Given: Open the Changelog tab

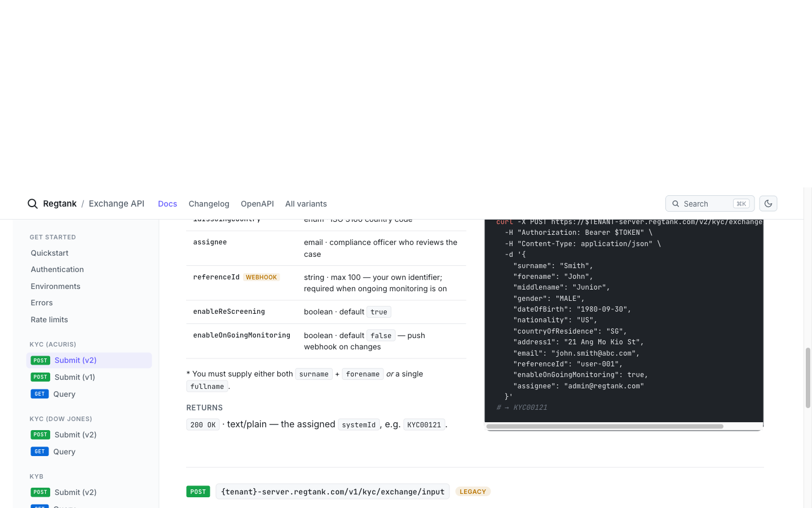Looking at the screenshot, I should pos(209,204).
